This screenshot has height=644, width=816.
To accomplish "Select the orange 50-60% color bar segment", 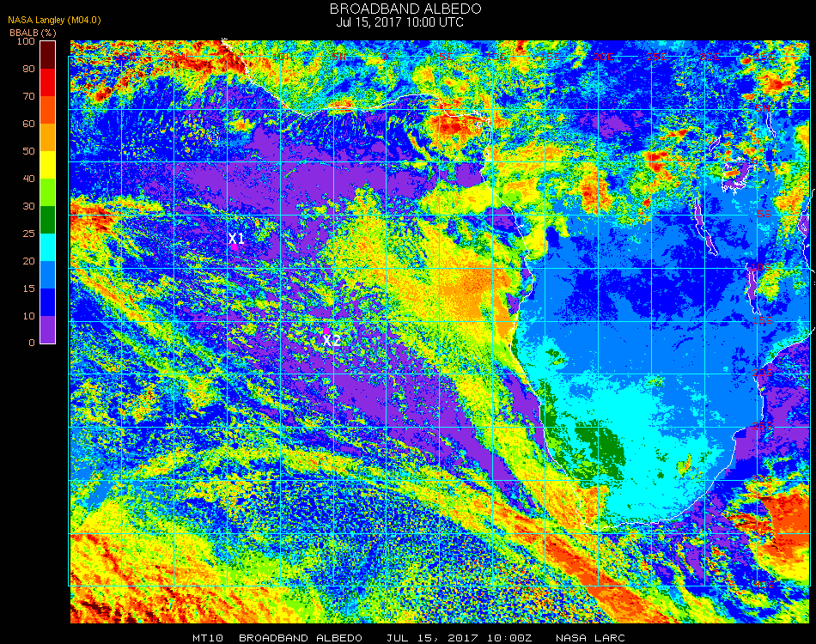I will [x=48, y=137].
